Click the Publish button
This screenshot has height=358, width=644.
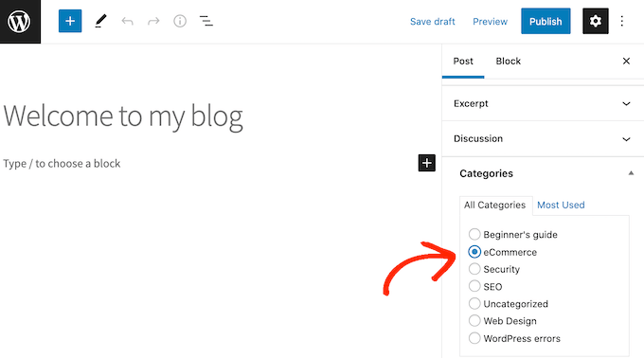(546, 21)
